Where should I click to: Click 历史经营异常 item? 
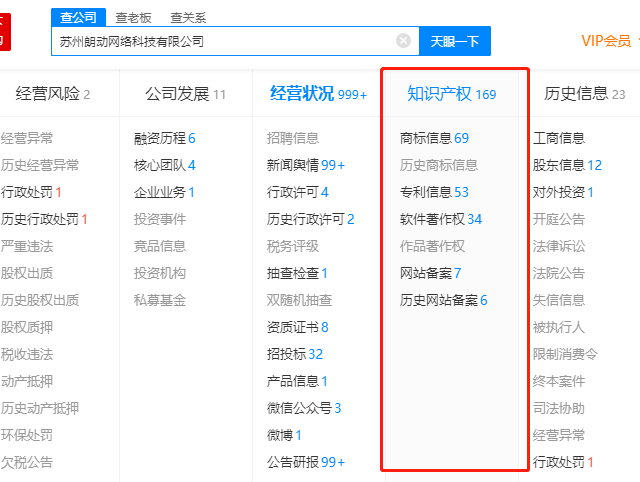tap(40, 165)
